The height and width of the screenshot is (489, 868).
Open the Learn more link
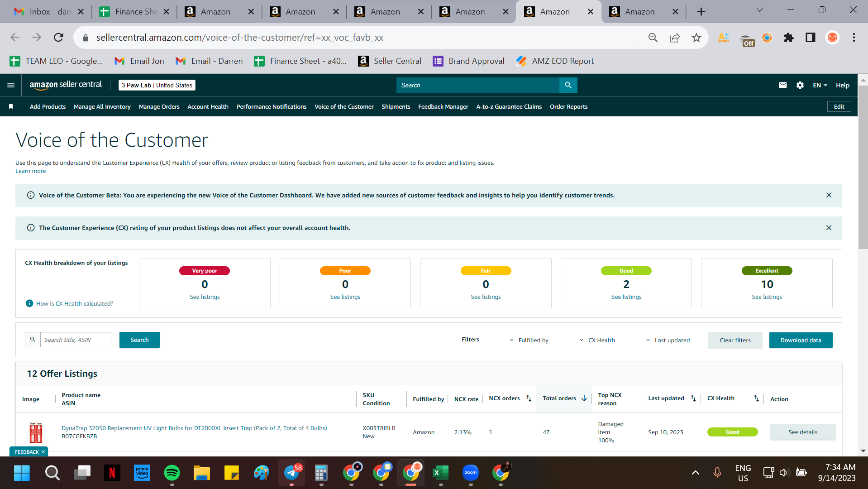[x=30, y=171]
